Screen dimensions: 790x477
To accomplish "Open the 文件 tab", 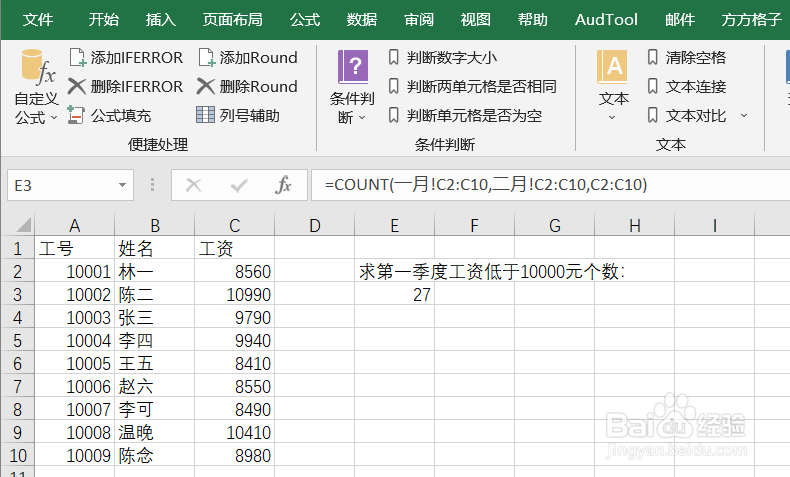I will (x=38, y=20).
